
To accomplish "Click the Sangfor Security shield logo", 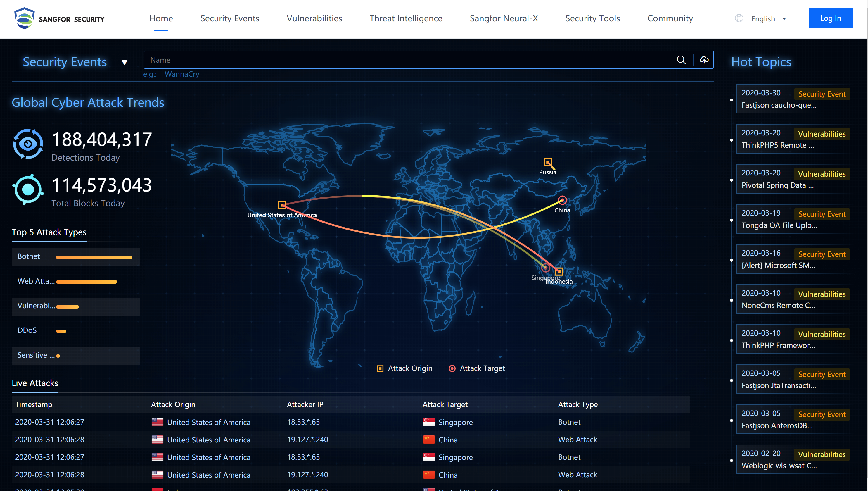I will tap(24, 18).
